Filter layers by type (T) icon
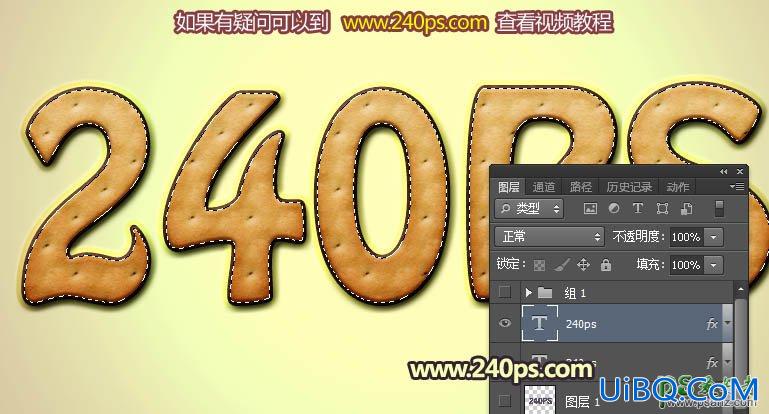This screenshot has width=769, height=414. [x=638, y=208]
